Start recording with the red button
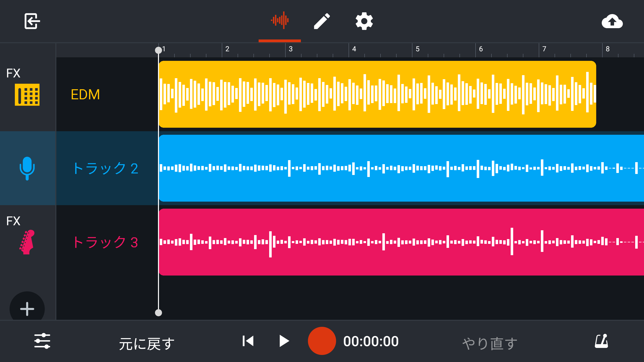The width and height of the screenshot is (644, 362). click(322, 341)
